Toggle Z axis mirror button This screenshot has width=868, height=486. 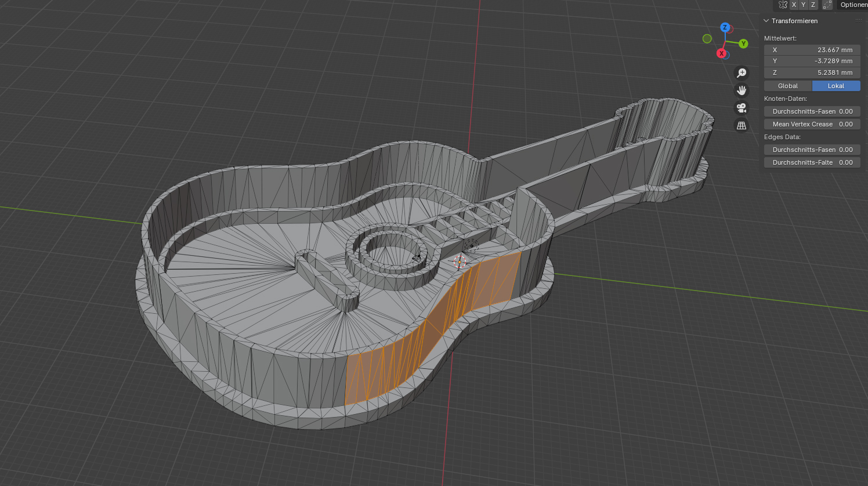[813, 5]
